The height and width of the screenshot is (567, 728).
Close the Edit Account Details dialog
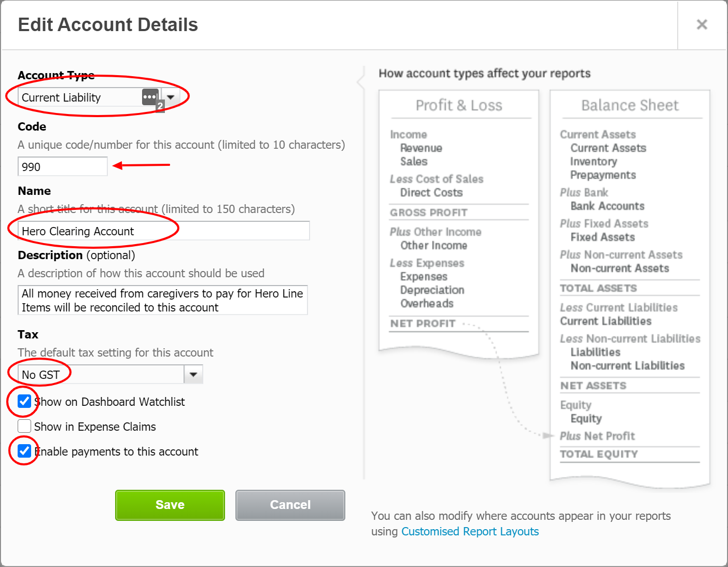pos(702,24)
